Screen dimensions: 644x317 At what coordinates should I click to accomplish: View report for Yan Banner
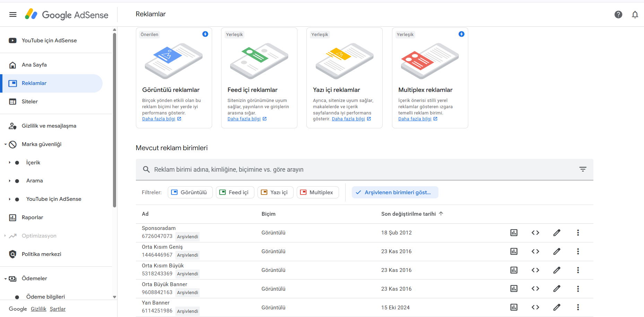click(514, 307)
